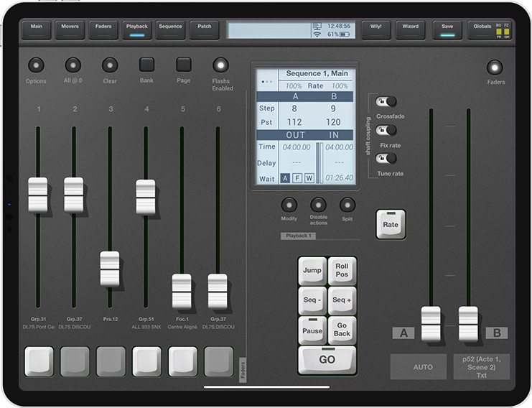This screenshot has height=408, width=532.
Task: Select the A wait mode box
Action: click(285, 178)
